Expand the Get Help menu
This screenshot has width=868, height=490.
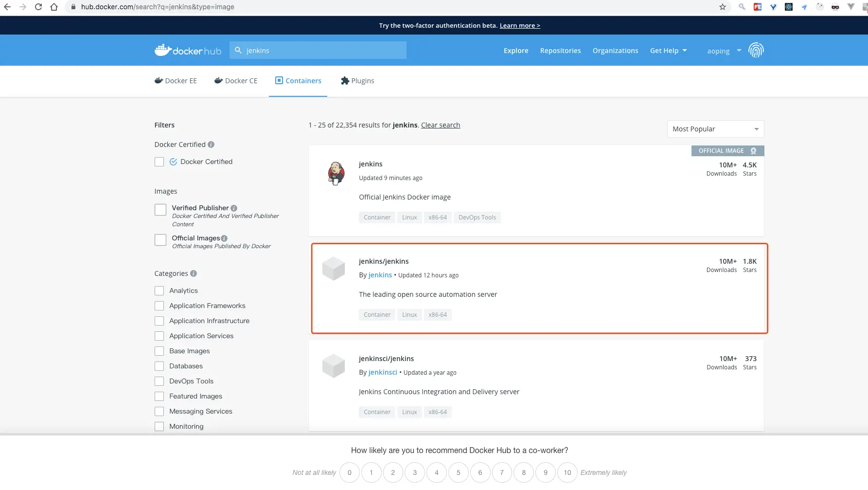tap(669, 51)
